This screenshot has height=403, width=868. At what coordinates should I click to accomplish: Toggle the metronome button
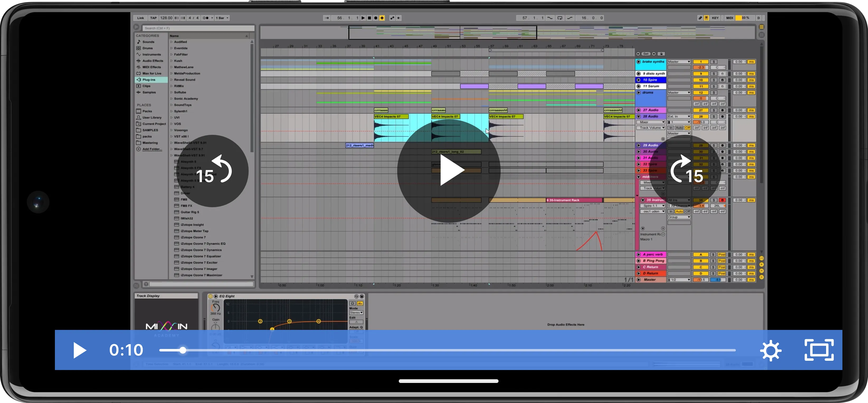pos(206,18)
